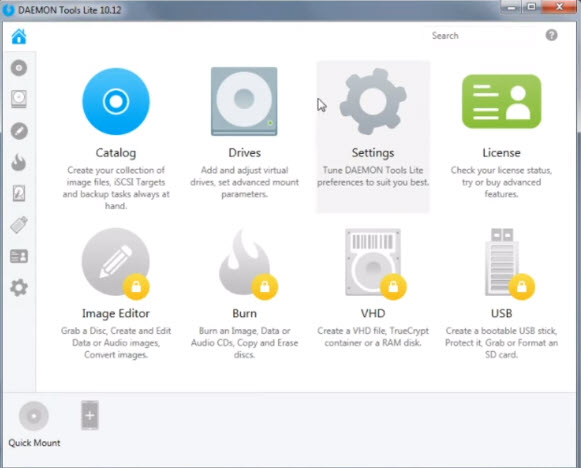Image resolution: width=581 pixels, height=468 pixels.
Task: Add a new virtual drive with plus icon
Action: click(x=90, y=415)
